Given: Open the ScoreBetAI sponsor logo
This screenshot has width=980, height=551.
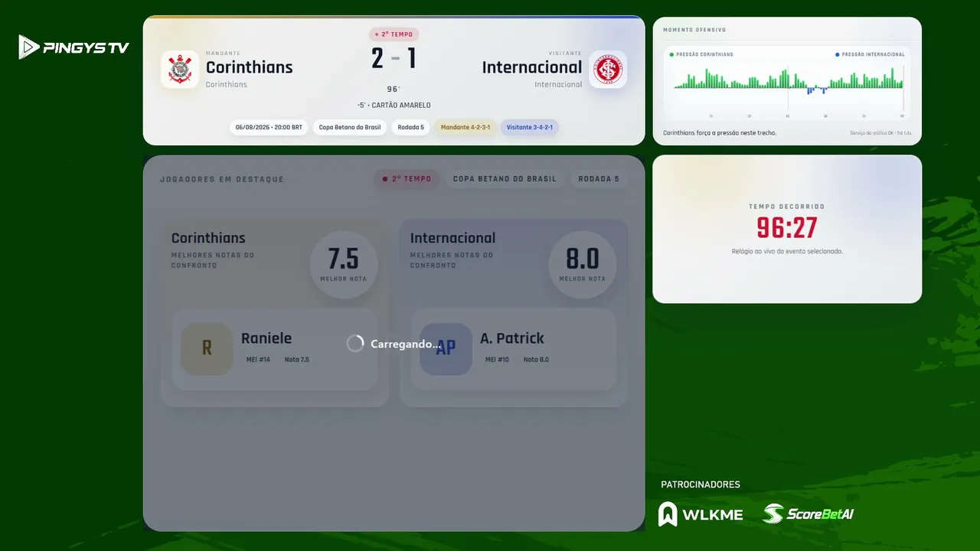Looking at the screenshot, I should coord(808,514).
